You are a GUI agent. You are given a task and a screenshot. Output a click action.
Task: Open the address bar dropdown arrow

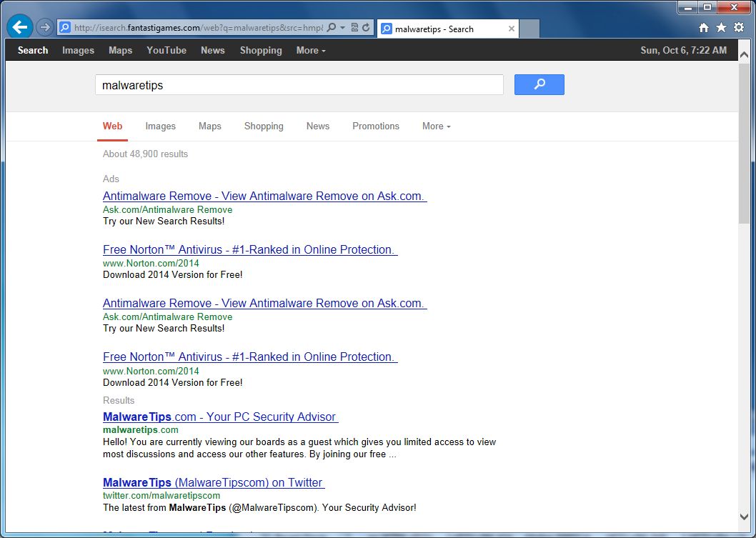coord(342,27)
